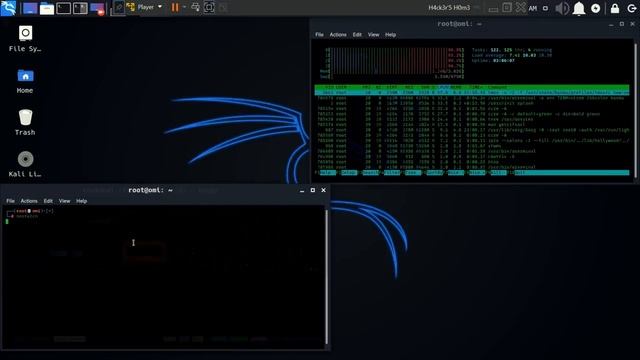Click the Help function key in htop footer

pos(328,173)
